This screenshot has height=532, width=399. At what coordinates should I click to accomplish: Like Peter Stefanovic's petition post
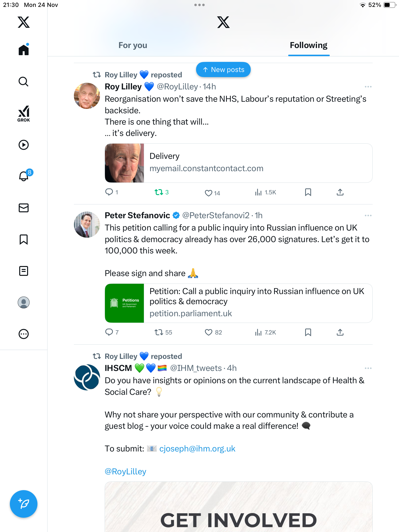tap(208, 332)
